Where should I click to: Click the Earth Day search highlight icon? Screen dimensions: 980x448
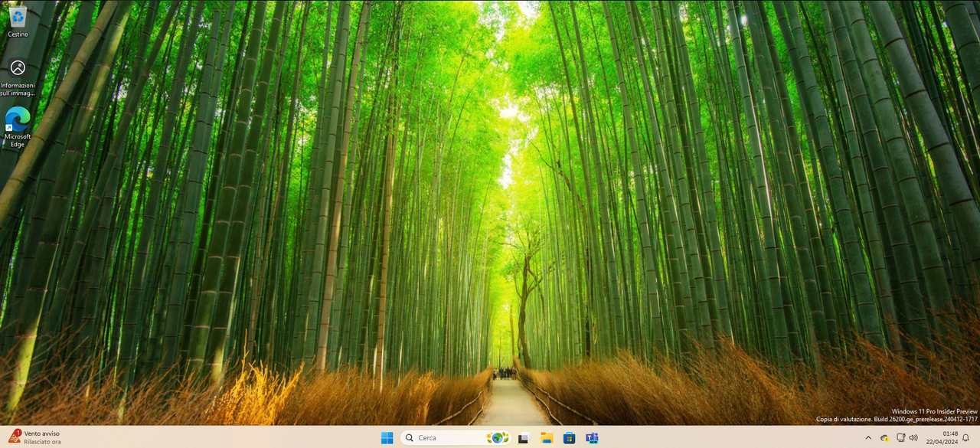coord(498,438)
